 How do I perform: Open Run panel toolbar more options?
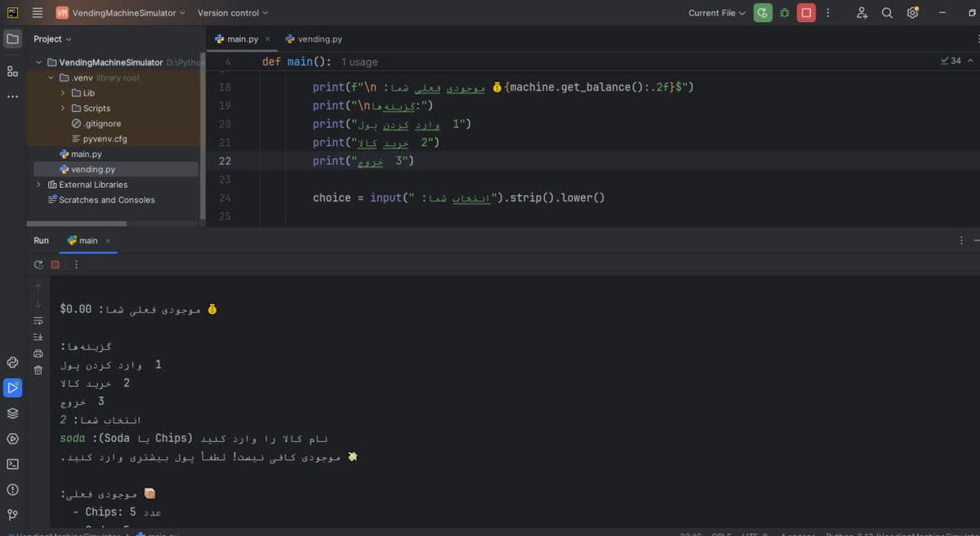77,265
